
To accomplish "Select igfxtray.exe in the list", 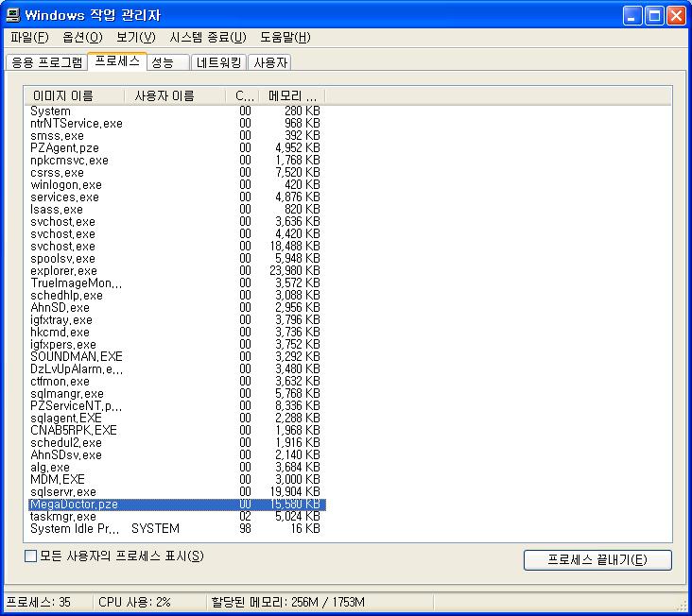I will point(177,319).
